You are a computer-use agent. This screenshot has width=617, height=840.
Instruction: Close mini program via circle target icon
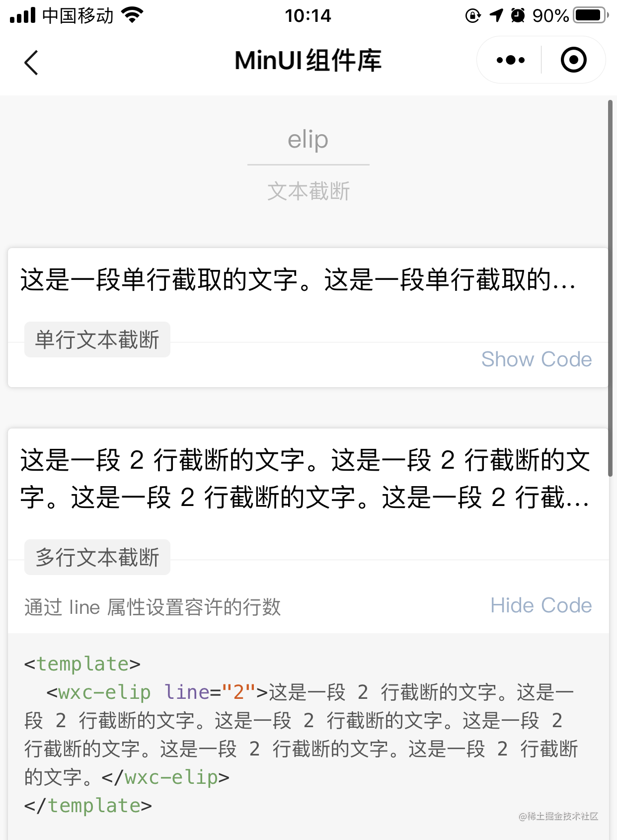pyautogui.click(x=573, y=60)
